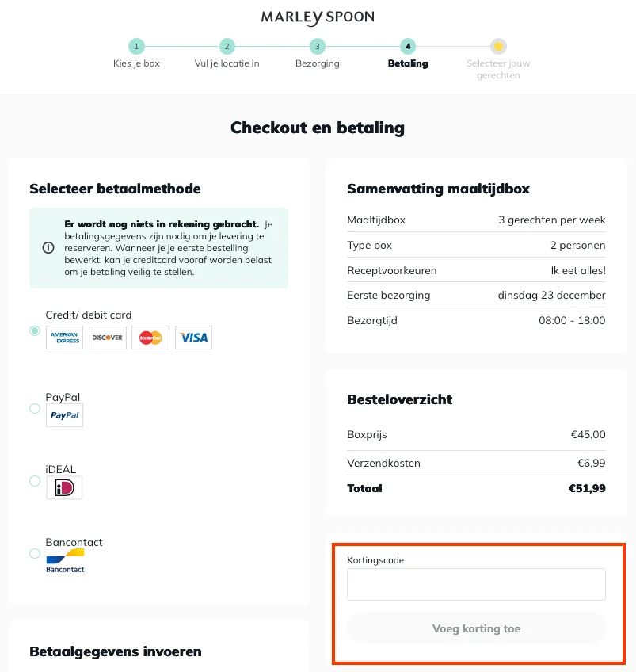636x672 pixels.
Task: Click the Bancontact logo icon
Action: tap(65, 561)
